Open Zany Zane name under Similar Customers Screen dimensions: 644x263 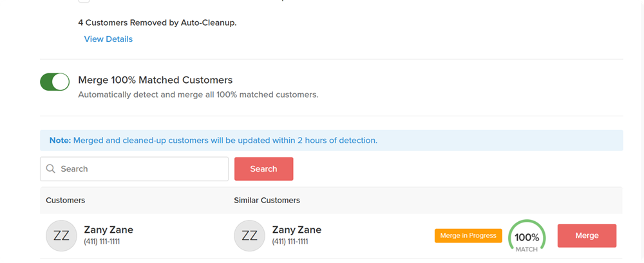click(x=296, y=230)
